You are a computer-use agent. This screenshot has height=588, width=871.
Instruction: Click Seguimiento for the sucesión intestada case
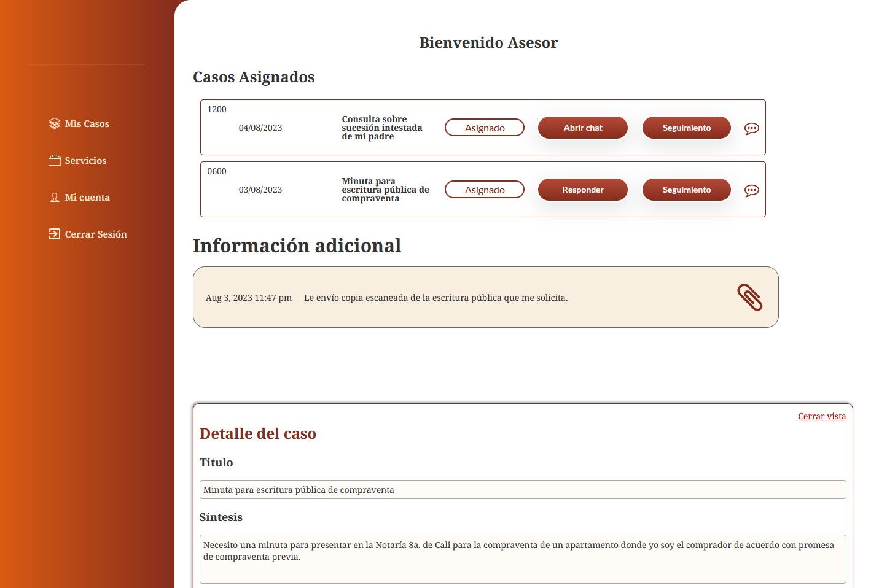click(686, 128)
